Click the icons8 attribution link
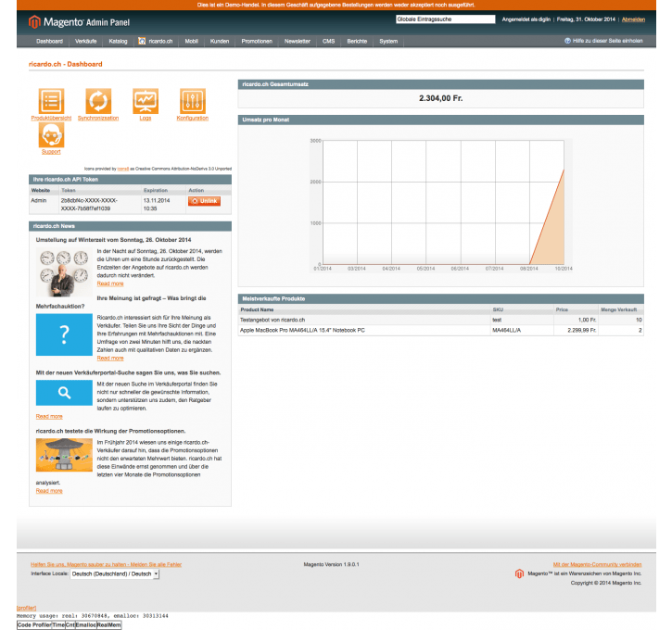 pos(123,169)
